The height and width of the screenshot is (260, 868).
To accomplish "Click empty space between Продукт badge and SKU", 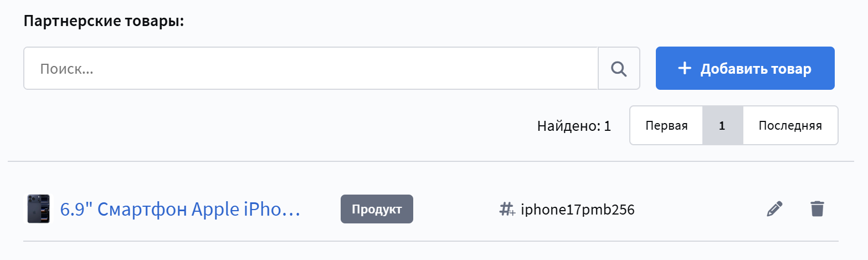I will [x=455, y=210].
